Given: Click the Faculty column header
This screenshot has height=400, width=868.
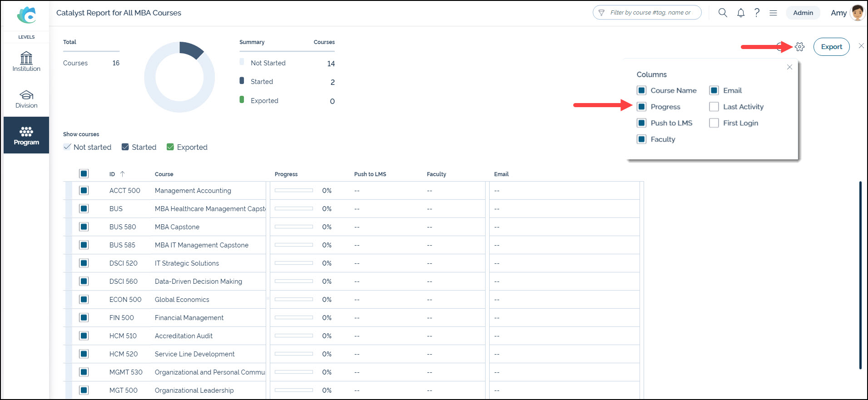Looking at the screenshot, I should pyautogui.click(x=436, y=174).
